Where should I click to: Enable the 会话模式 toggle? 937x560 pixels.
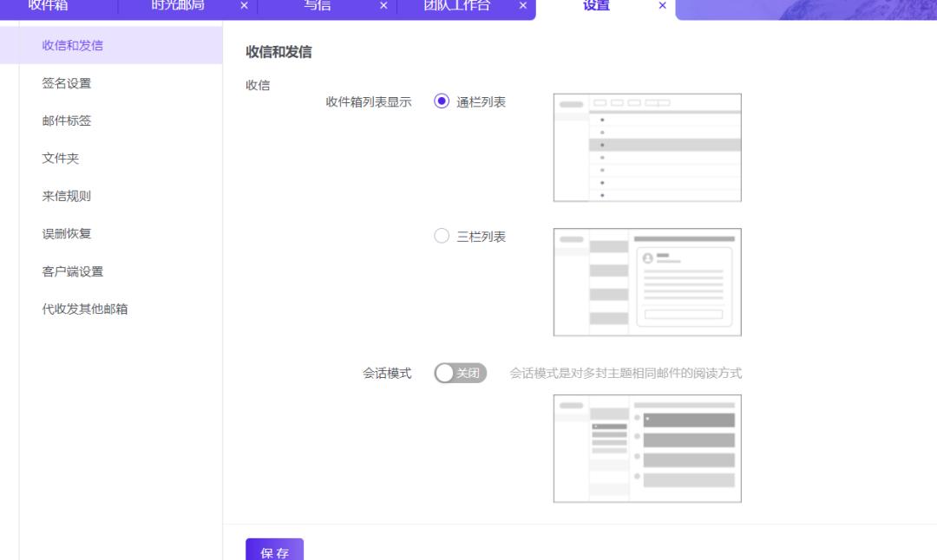pyautogui.click(x=460, y=372)
